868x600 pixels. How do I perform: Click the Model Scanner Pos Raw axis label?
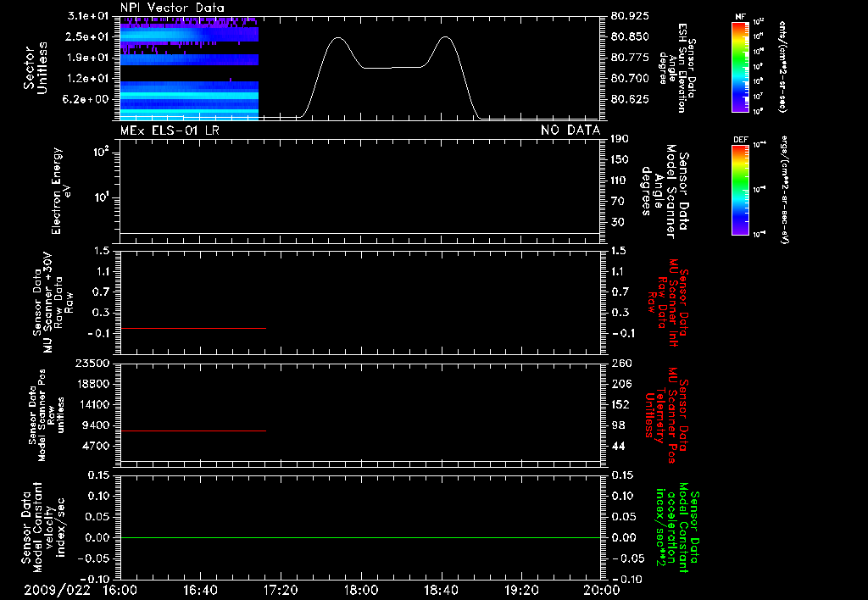click(47, 415)
